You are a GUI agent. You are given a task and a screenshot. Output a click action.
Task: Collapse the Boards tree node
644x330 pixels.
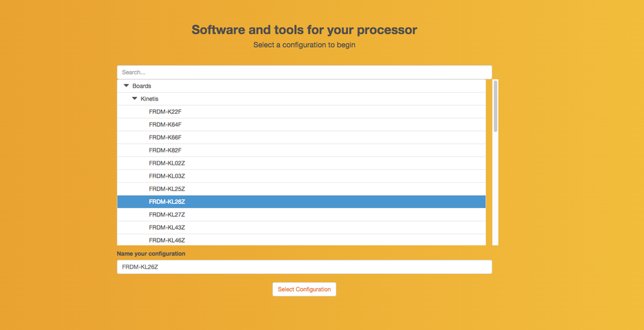tap(126, 86)
